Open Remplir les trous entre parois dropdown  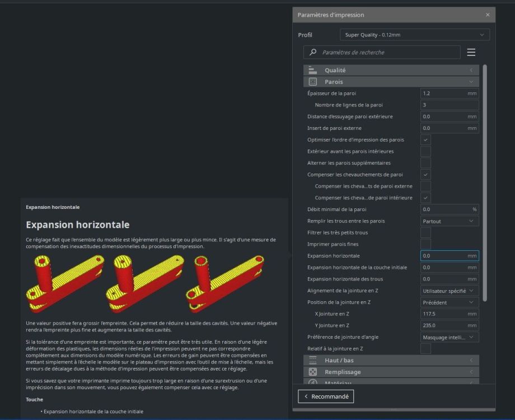450,221
